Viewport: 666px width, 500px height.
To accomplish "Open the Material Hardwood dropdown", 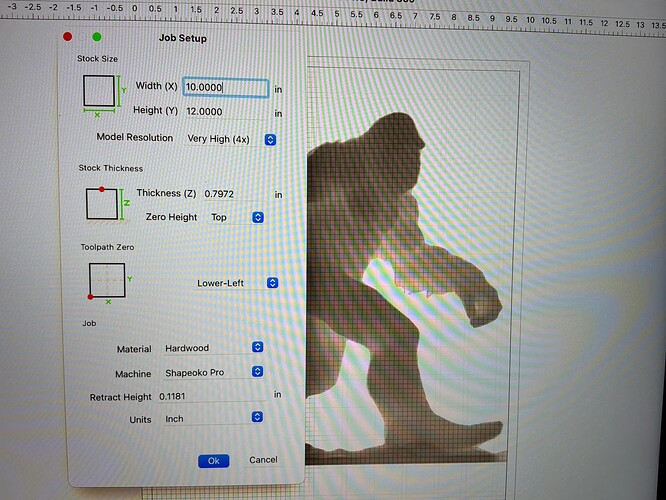I will point(213,348).
